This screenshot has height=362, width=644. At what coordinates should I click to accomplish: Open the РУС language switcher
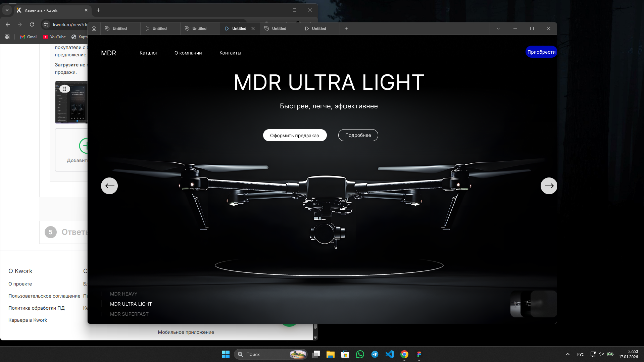click(581, 354)
